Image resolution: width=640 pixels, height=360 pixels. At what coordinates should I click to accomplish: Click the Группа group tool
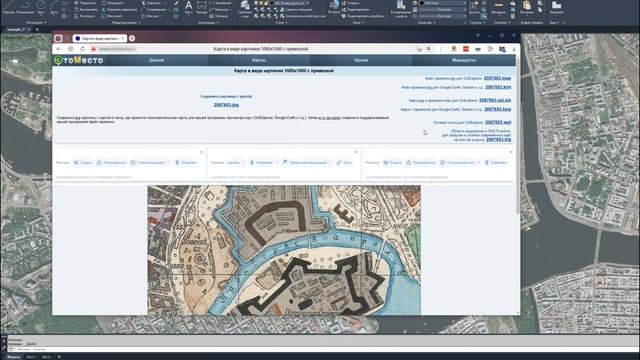click(x=474, y=8)
